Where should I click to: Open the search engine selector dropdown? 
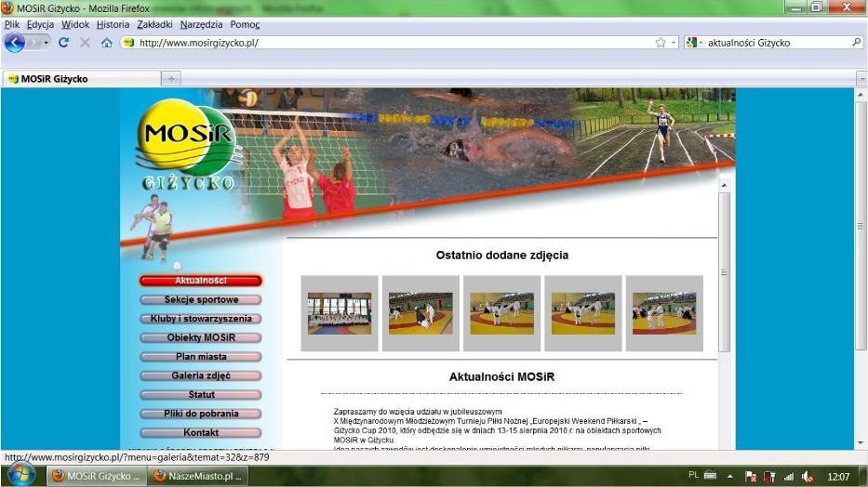click(694, 43)
